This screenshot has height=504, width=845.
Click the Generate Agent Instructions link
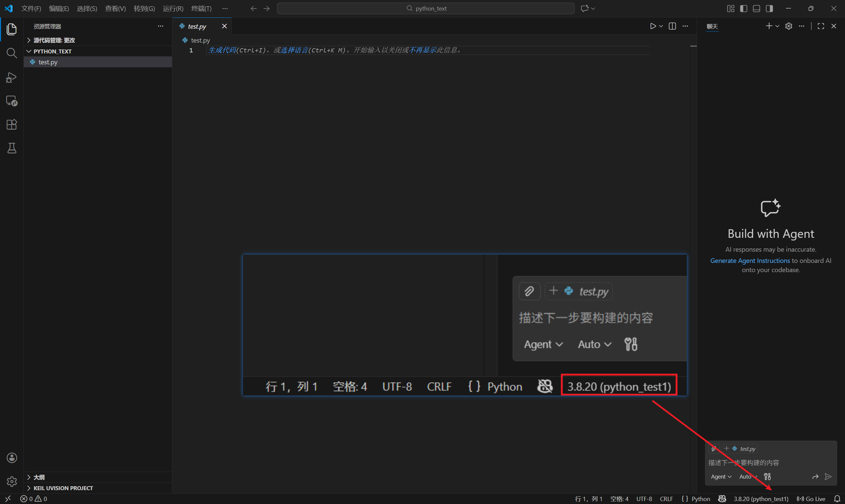(x=750, y=261)
